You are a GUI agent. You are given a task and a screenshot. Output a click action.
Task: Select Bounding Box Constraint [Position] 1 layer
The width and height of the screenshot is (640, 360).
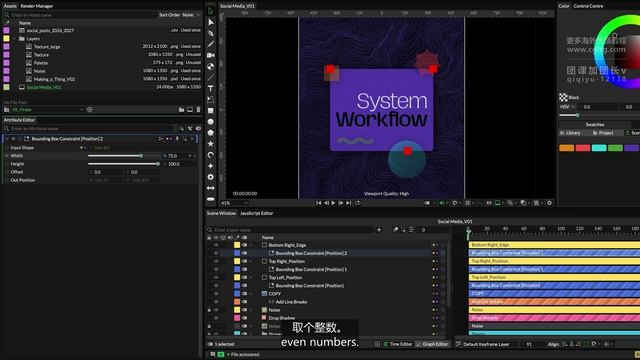point(311,269)
